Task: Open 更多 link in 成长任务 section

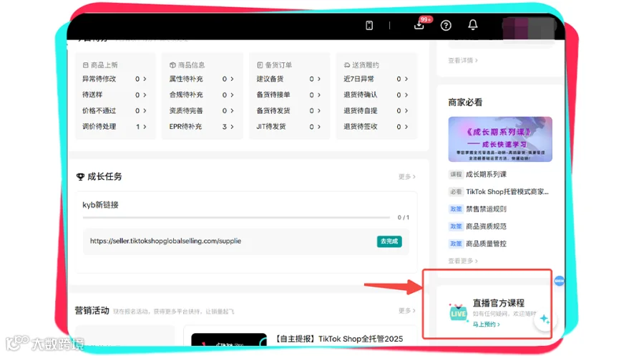Action: tap(406, 176)
